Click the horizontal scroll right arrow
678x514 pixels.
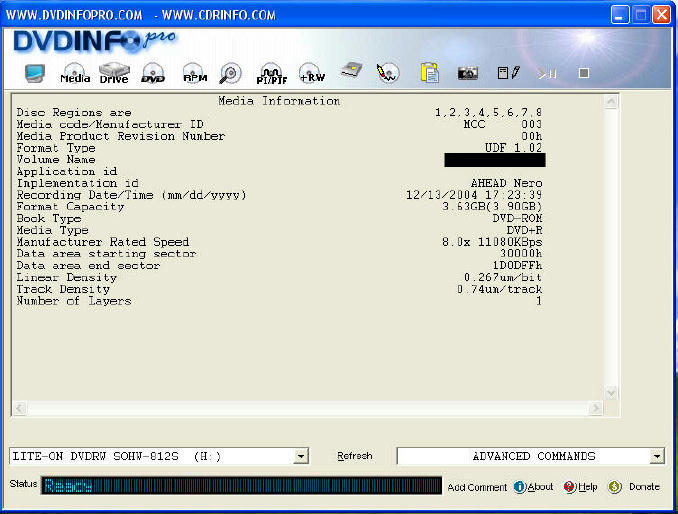click(x=595, y=408)
